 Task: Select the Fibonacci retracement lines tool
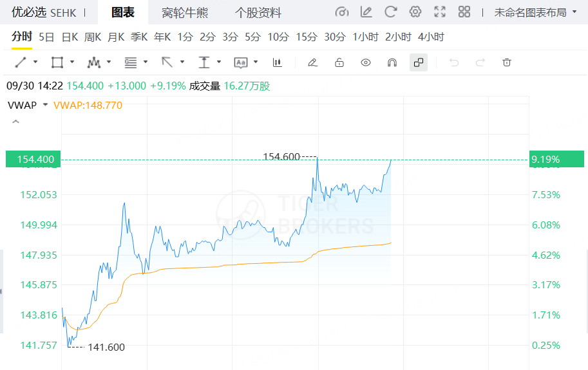(x=131, y=62)
